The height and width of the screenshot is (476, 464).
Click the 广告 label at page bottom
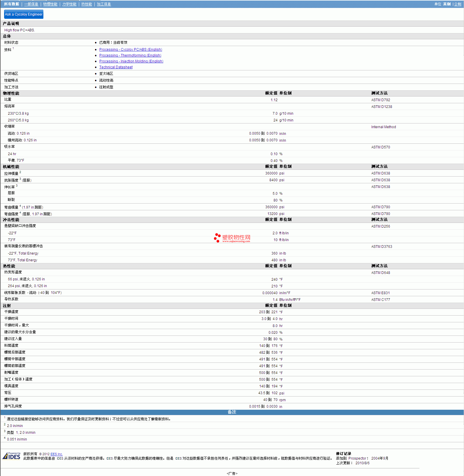(x=232, y=473)
